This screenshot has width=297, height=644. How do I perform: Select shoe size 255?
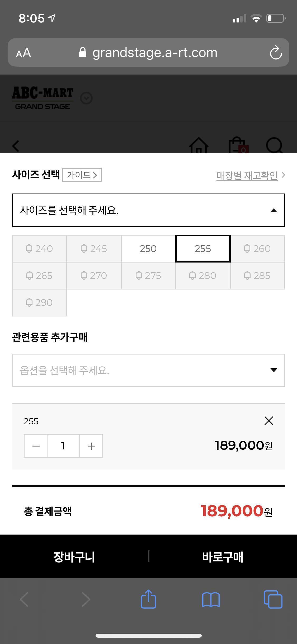(x=203, y=249)
